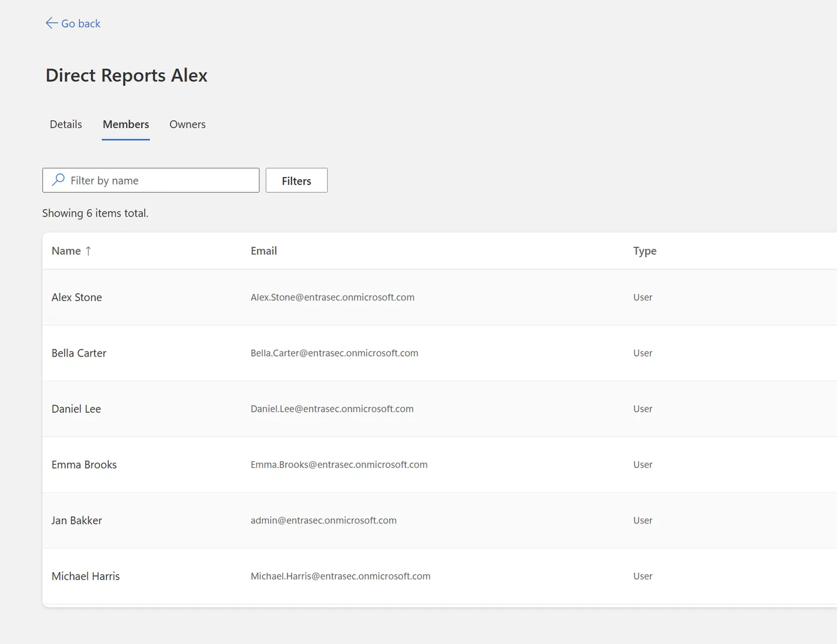Select the Michael Harris name
Screen dimensions: 837x644
[85, 576]
